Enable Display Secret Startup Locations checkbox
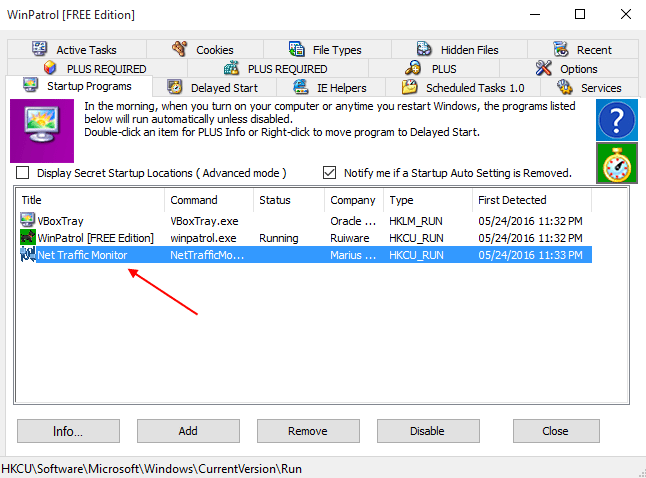The image size is (646, 478). pyautogui.click(x=22, y=173)
